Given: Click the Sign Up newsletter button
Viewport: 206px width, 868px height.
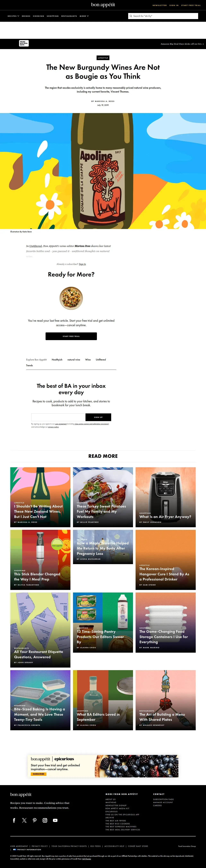Looking at the screenshot, I should tap(98, 417).
